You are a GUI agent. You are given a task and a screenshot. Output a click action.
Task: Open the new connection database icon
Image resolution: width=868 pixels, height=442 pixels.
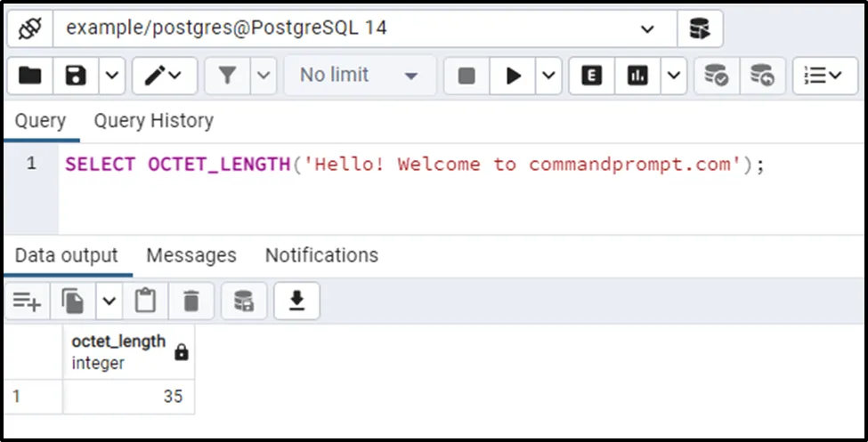(700, 28)
